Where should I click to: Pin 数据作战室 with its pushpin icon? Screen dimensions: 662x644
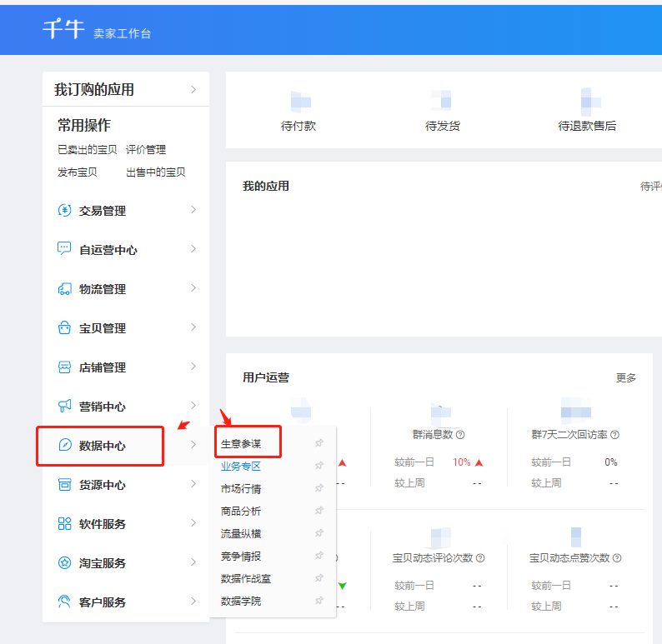pos(319,578)
